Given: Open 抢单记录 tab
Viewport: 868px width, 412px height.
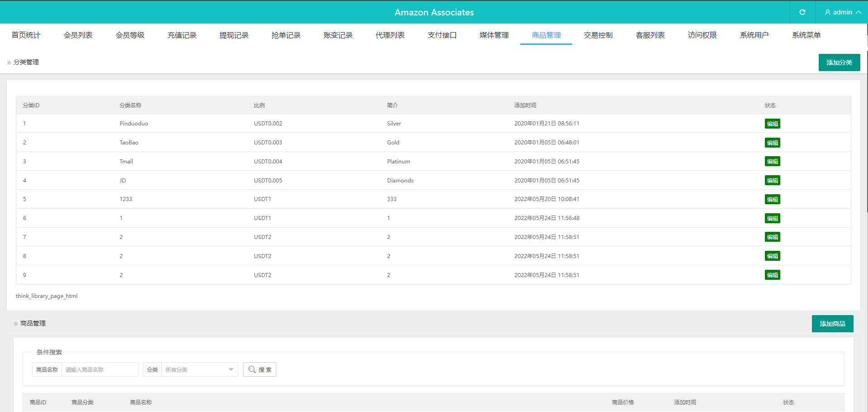Looking at the screenshot, I should click(x=286, y=35).
